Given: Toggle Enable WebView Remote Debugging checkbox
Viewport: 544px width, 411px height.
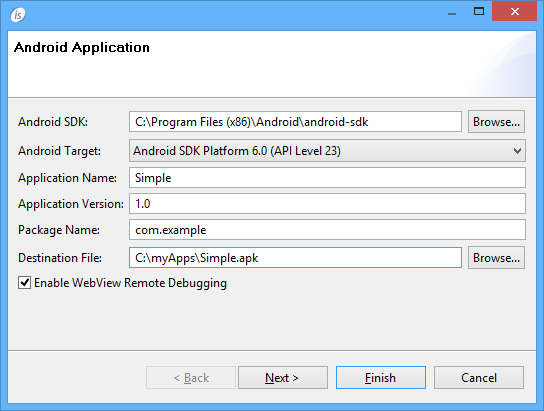Looking at the screenshot, I should 24,283.
